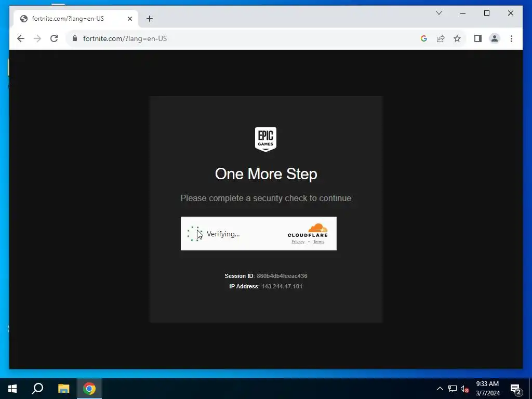Image resolution: width=532 pixels, height=399 pixels.
Task: Click the Cloudflare verifying spinner
Action: click(195, 234)
